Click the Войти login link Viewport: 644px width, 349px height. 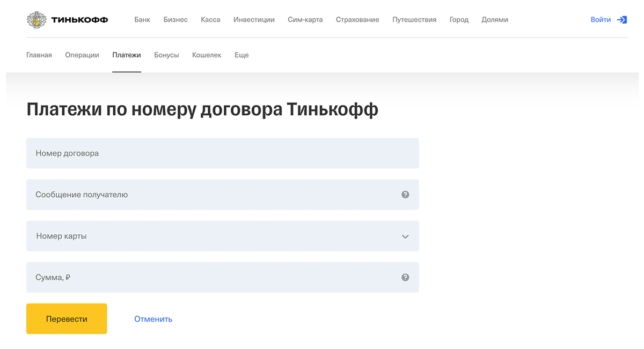pos(601,20)
